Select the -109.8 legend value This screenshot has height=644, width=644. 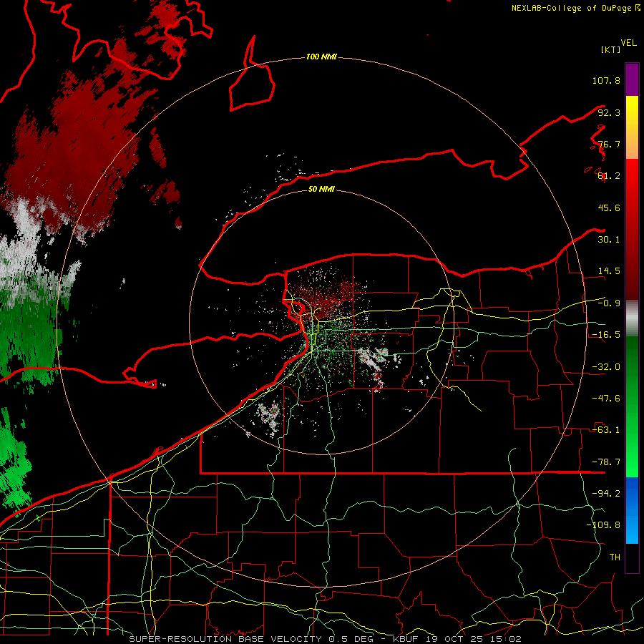click(603, 525)
